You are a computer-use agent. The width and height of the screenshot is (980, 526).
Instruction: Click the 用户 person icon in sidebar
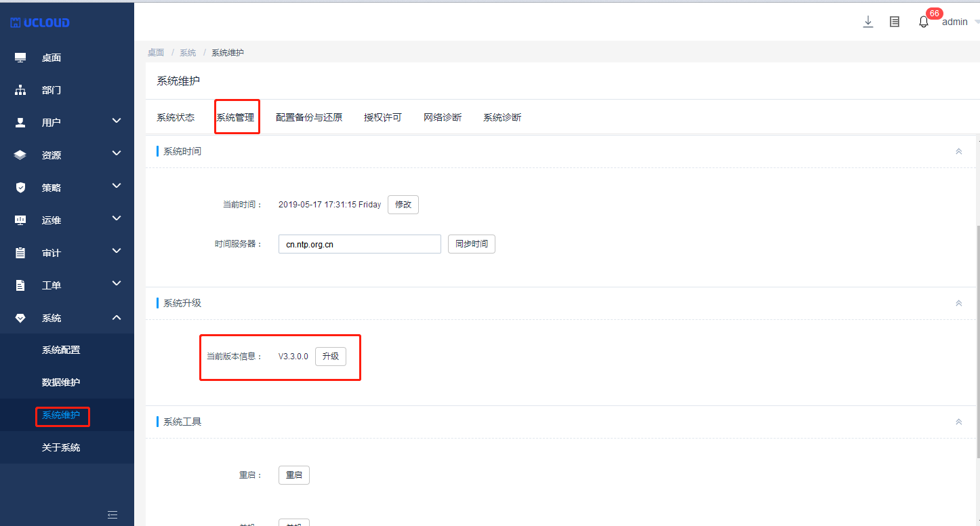20,123
